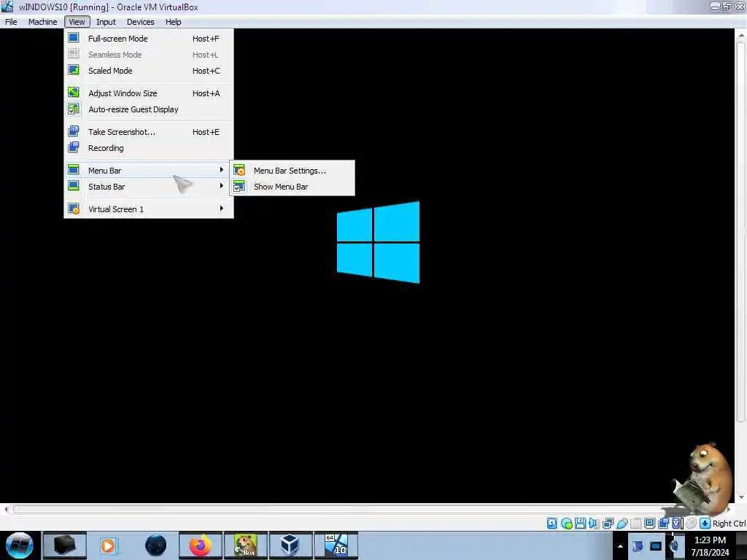Open the Help menu
The image size is (747, 560).
(174, 22)
